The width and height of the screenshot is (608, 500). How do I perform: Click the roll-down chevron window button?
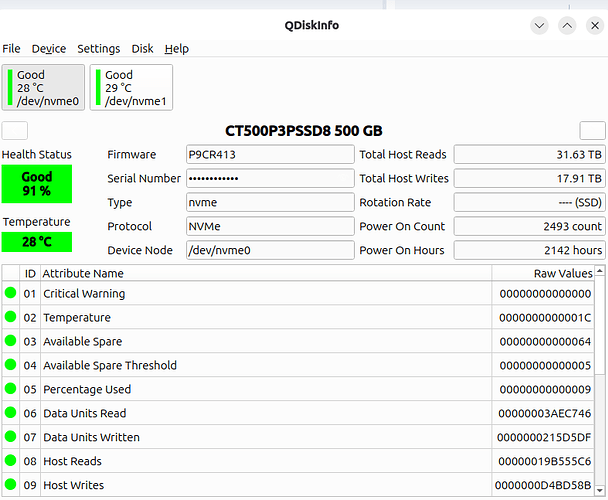(x=539, y=26)
